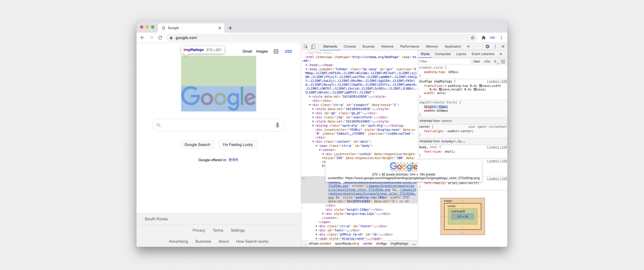The width and height of the screenshot is (644, 270).
Task: Expand the spch-dlg dialog node
Action: 313,126
